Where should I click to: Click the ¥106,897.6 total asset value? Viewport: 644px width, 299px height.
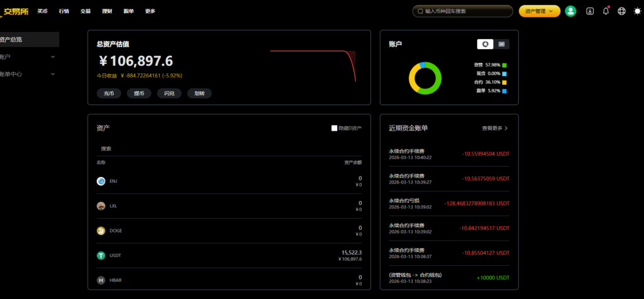coord(136,61)
